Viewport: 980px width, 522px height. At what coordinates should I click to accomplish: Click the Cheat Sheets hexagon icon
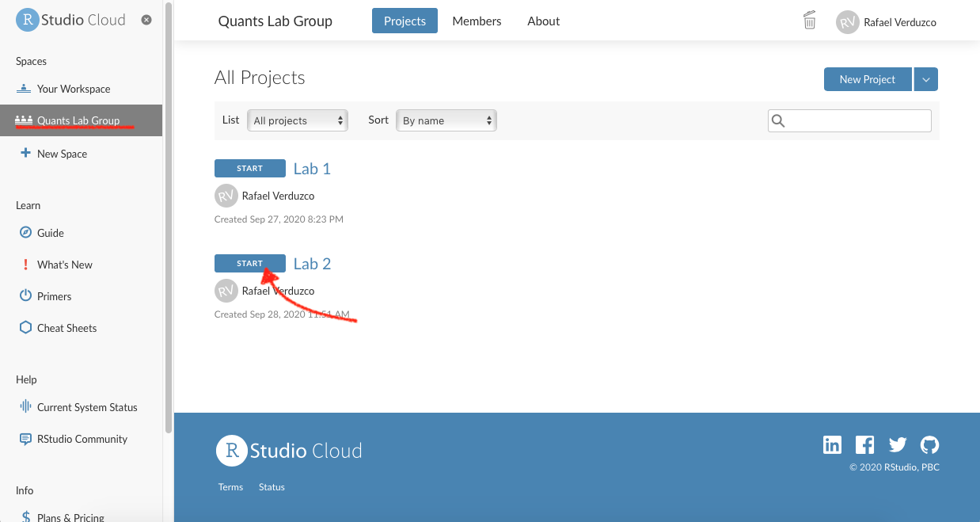(25, 328)
